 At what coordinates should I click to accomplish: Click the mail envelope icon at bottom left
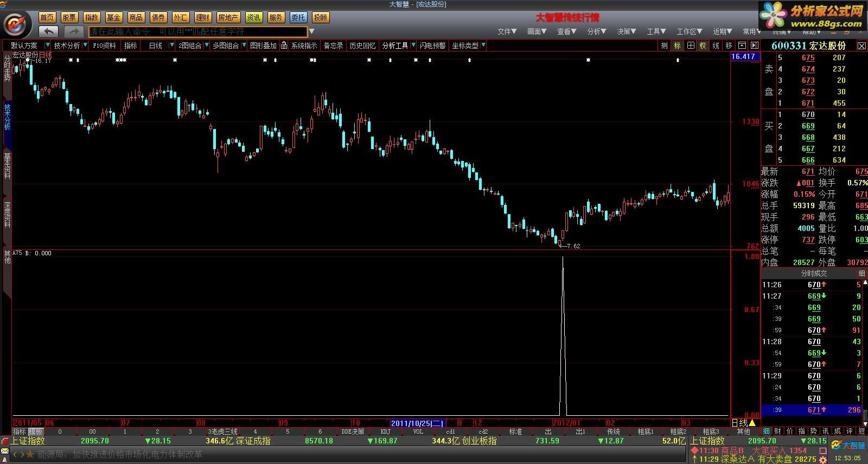[x=5, y=450]
